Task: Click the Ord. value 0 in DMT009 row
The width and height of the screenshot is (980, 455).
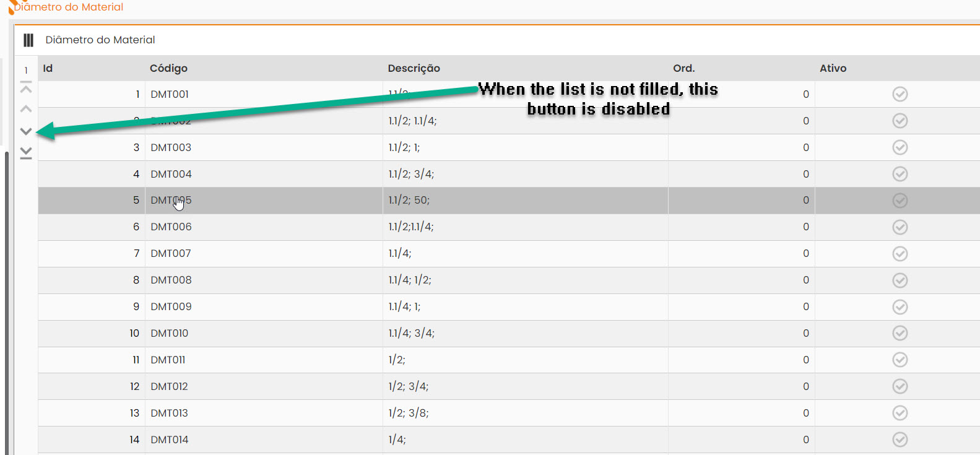Action: tap(806, 307)
